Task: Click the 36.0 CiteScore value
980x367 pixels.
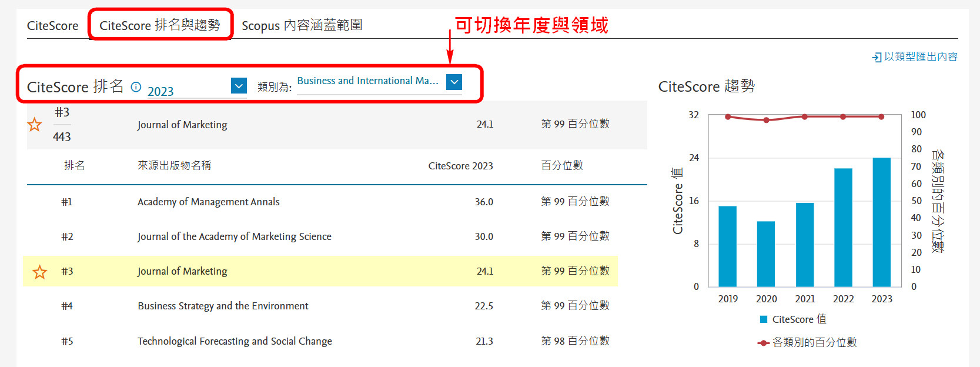Action: coord(484,202)
